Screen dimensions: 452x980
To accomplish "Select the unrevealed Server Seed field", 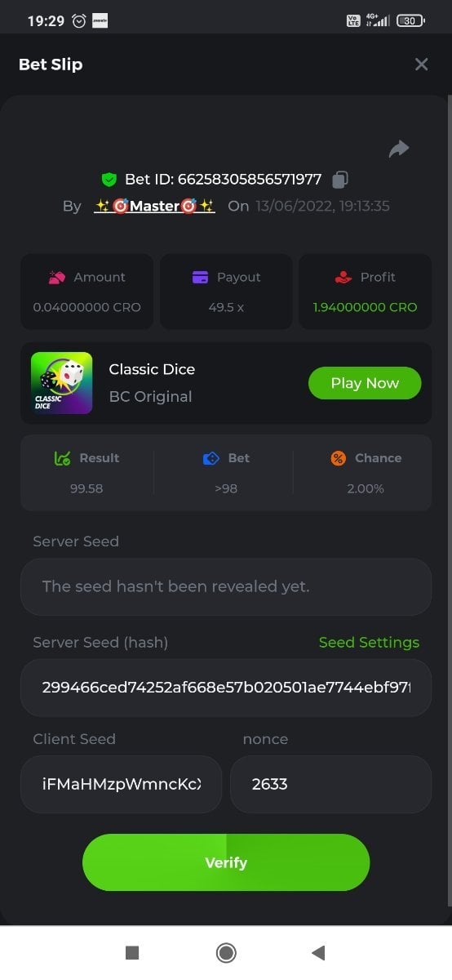I will click(226, 586).
